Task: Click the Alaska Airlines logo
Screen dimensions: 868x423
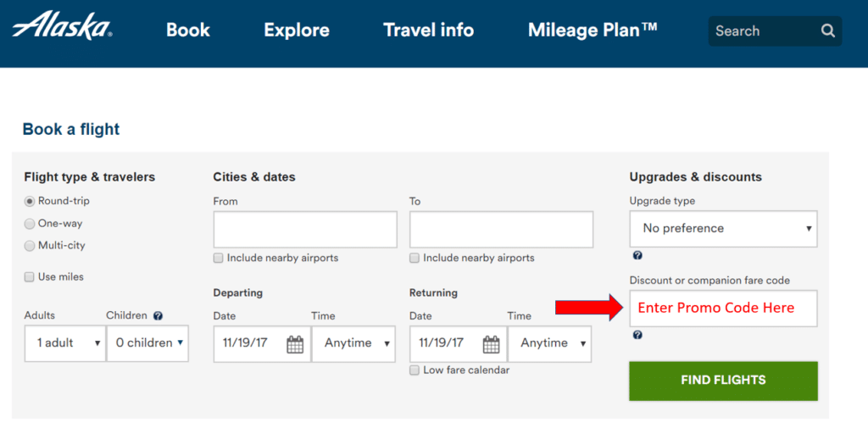Action: (x=62, y=28)
